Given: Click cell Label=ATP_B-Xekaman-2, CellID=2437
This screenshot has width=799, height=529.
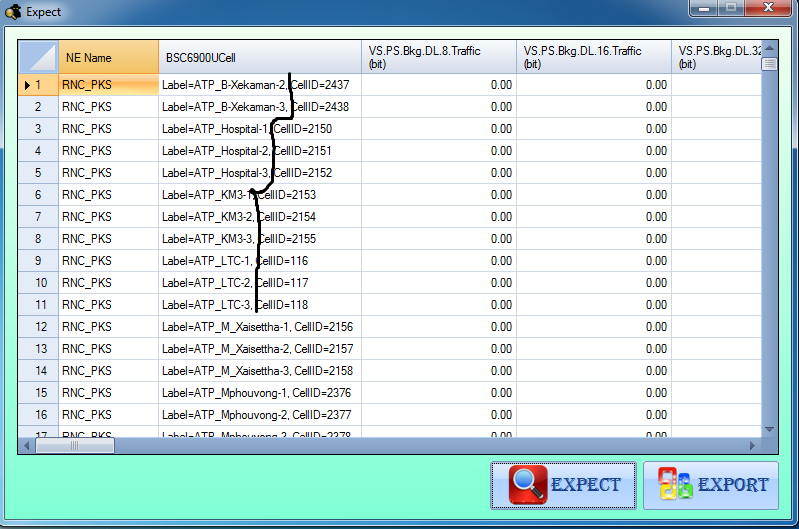Looking at the screenshot, I should pos(260,85).
